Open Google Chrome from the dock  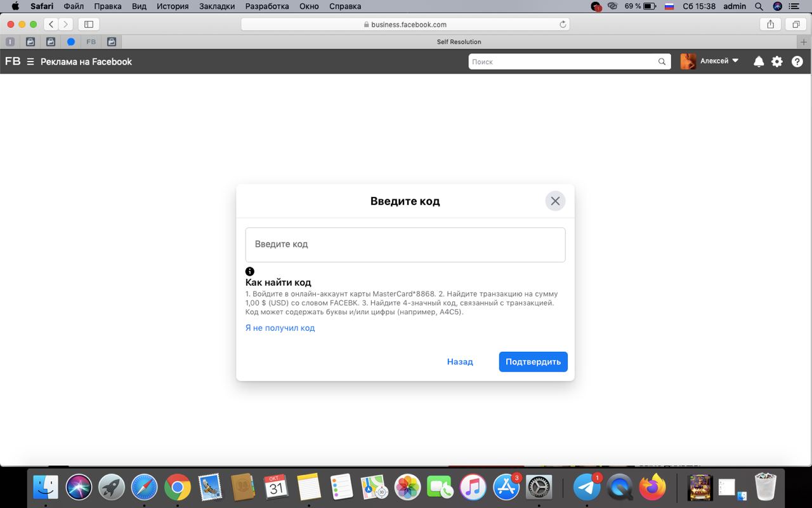pyautogui.click(x=178, y=488)
